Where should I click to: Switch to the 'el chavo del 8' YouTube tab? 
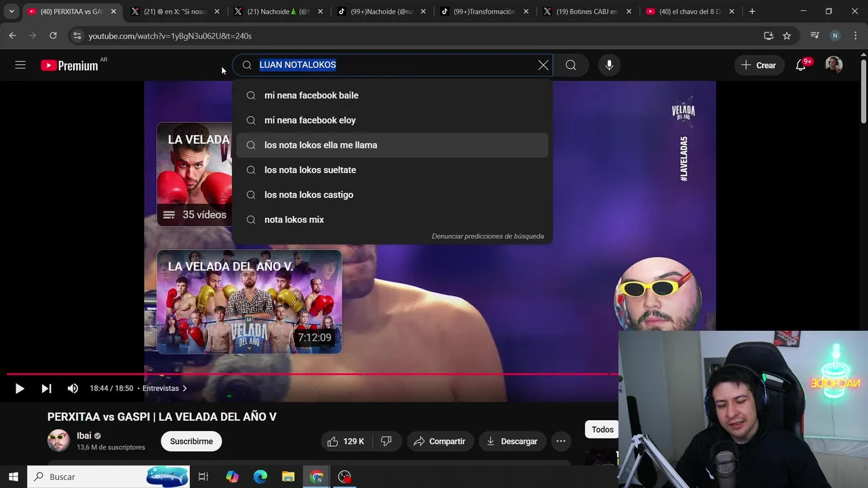tap(690, 12)
